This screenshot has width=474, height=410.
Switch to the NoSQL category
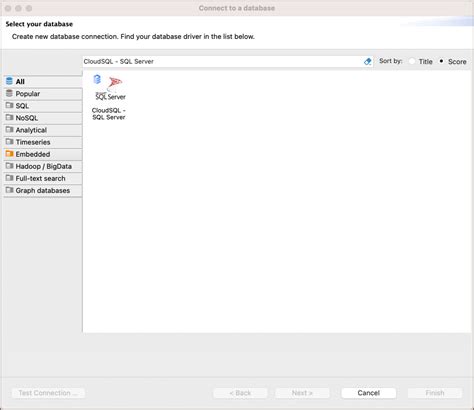(x=43, y=118)
